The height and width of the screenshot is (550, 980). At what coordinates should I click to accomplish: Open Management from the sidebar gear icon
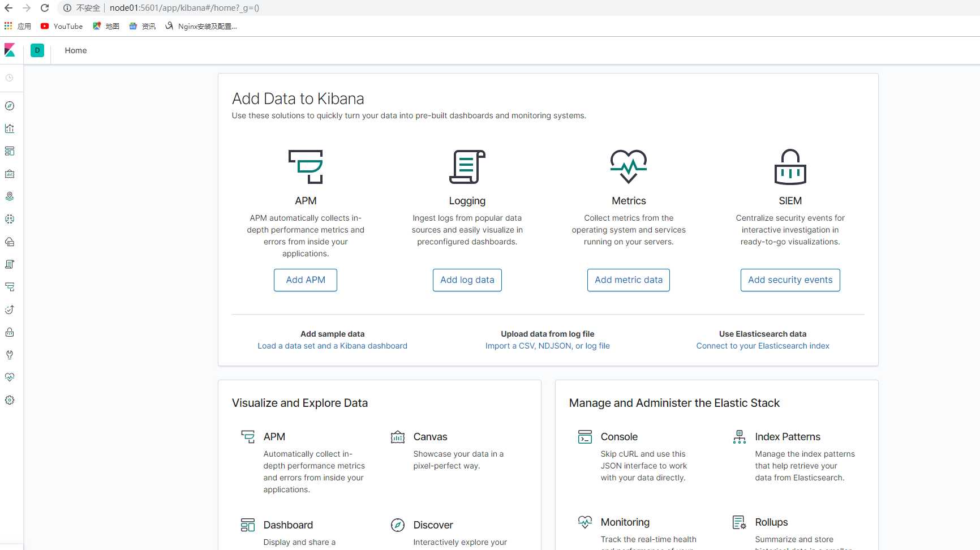10,400
